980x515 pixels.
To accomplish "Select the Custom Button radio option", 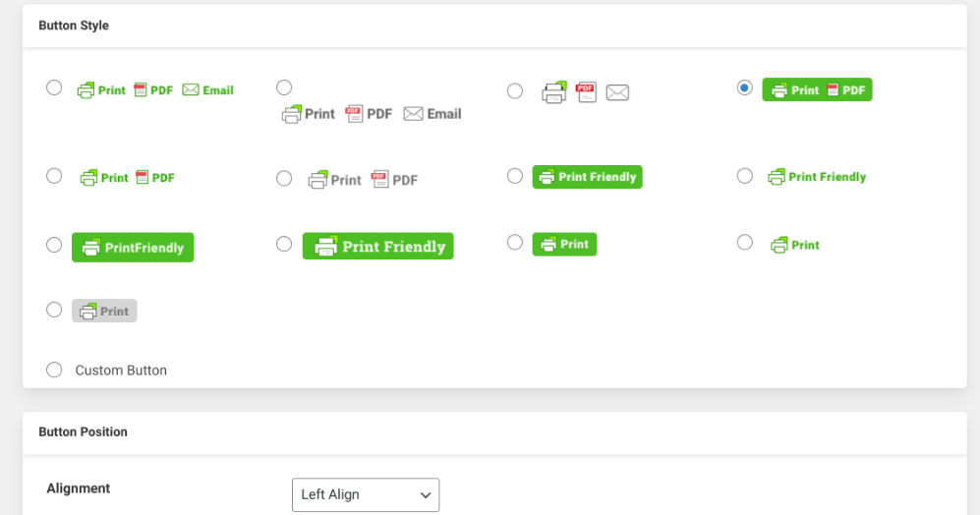I will click(54, 371).
